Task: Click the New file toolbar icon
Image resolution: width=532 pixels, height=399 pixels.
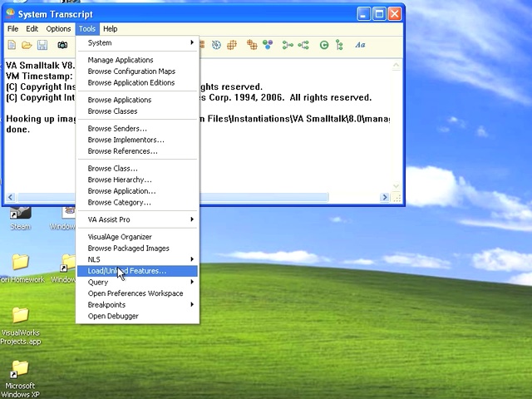Action: (12, 45)
